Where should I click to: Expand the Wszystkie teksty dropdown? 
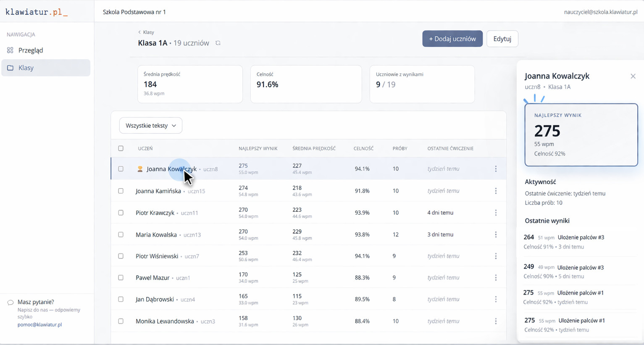(150, 126)
